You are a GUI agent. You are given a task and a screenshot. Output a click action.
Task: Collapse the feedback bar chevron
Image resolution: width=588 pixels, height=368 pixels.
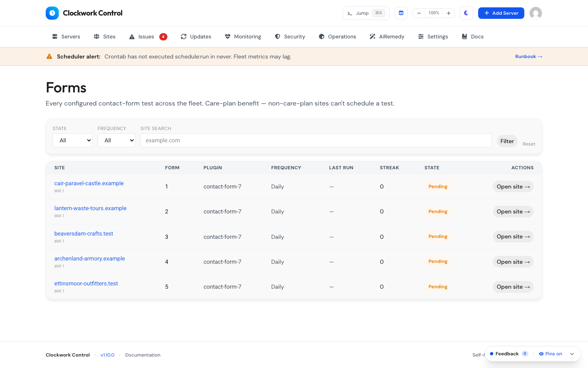click(x=572, y=354)
